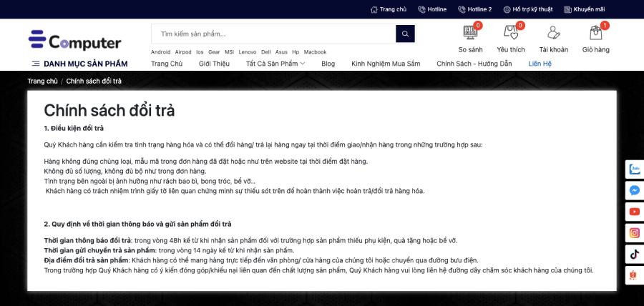
Task: Click the Hotline link
Action: 432,9
